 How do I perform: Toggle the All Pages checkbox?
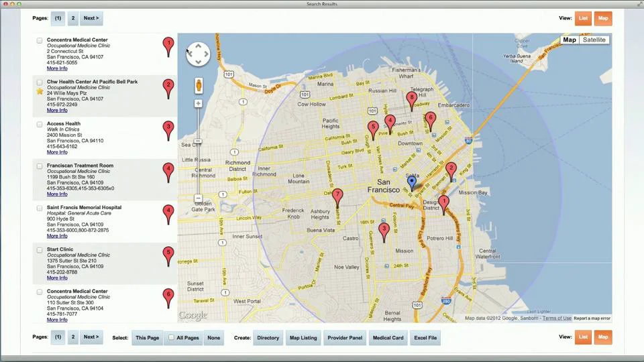point(171,337)
